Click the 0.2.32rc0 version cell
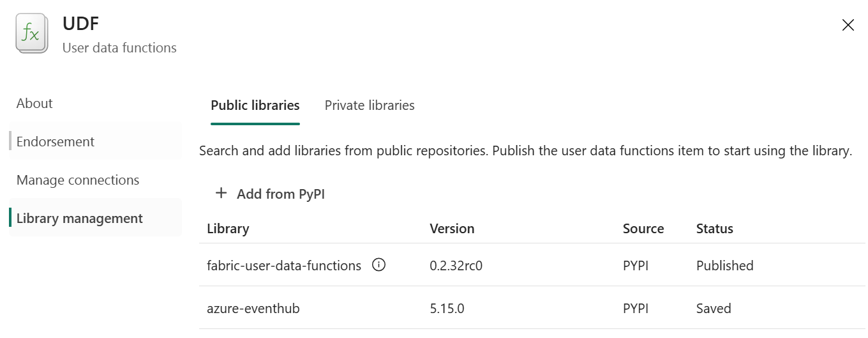 [x=456, y=266]
